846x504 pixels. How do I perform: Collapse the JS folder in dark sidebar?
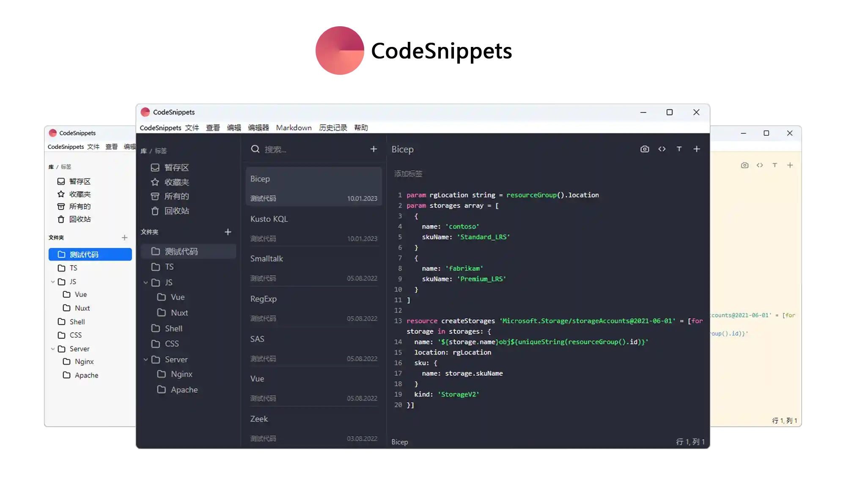coord(146,282)
